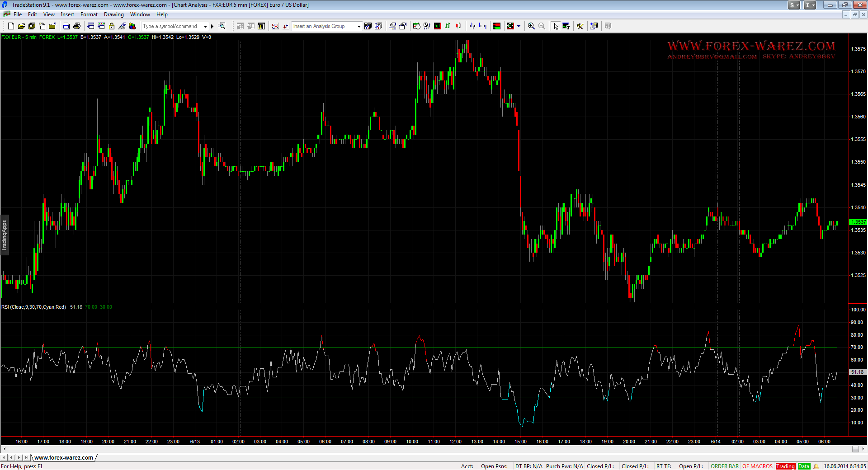Create new document with blank page icon
The image size is (868, 470).
11,26
